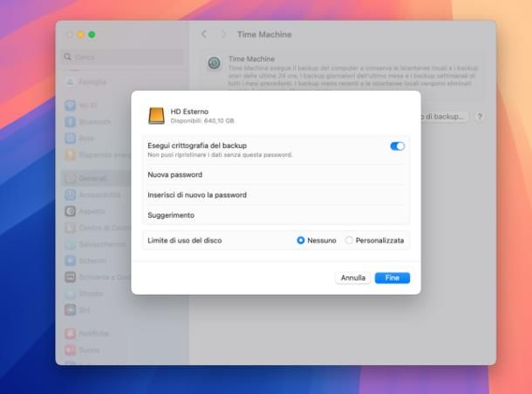This screenshot has width=532, height=394.
Task: Open Centro di Controllo in the settings sidebar
Action: tap(97, 228)
